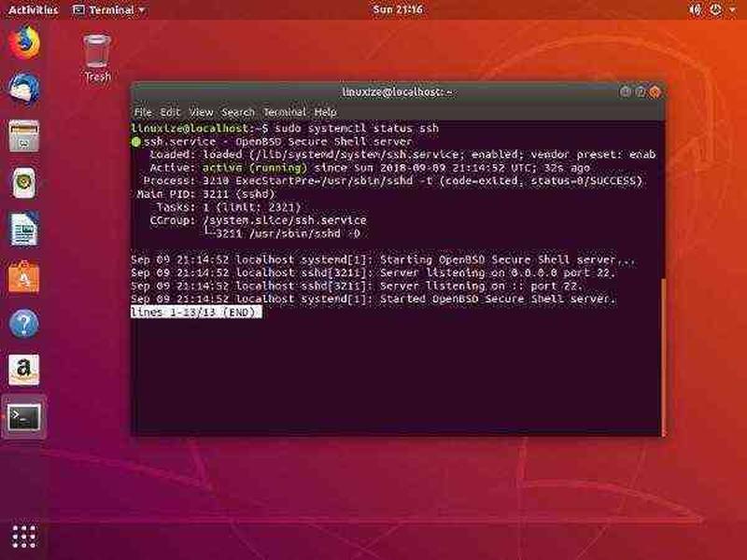747x560 pixels.
Task: Minimize the terminal window
Action: pos(625,91)
